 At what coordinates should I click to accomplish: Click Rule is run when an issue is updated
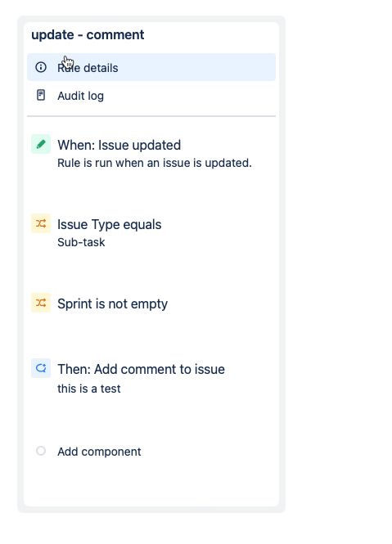155,163
